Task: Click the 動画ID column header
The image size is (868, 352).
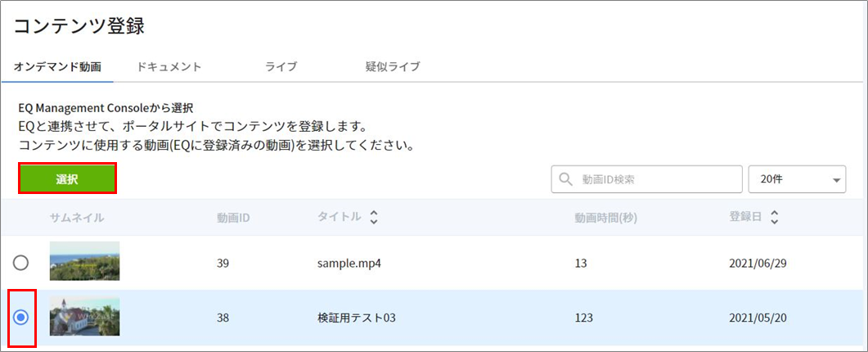Action: coord(234,218)
